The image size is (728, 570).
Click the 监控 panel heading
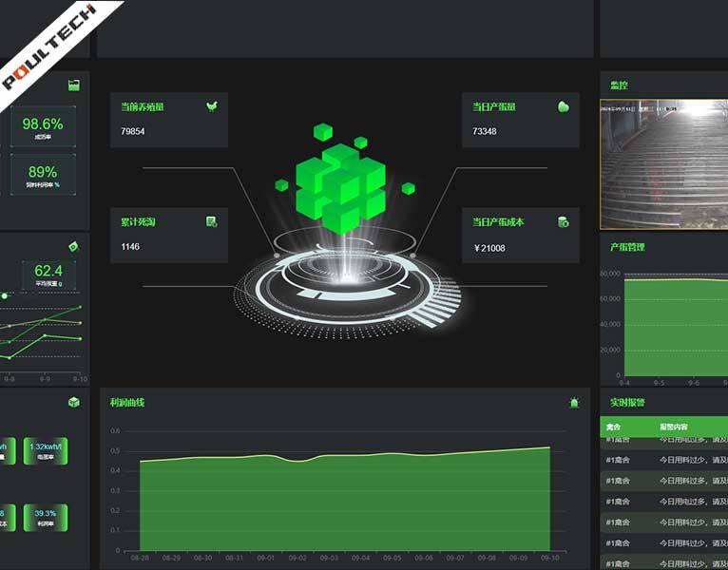click(619, 85)
